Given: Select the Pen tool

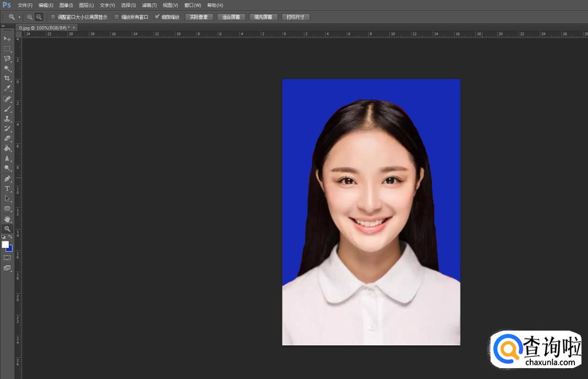Looking at the screenshot, I should tap(8, 178).
